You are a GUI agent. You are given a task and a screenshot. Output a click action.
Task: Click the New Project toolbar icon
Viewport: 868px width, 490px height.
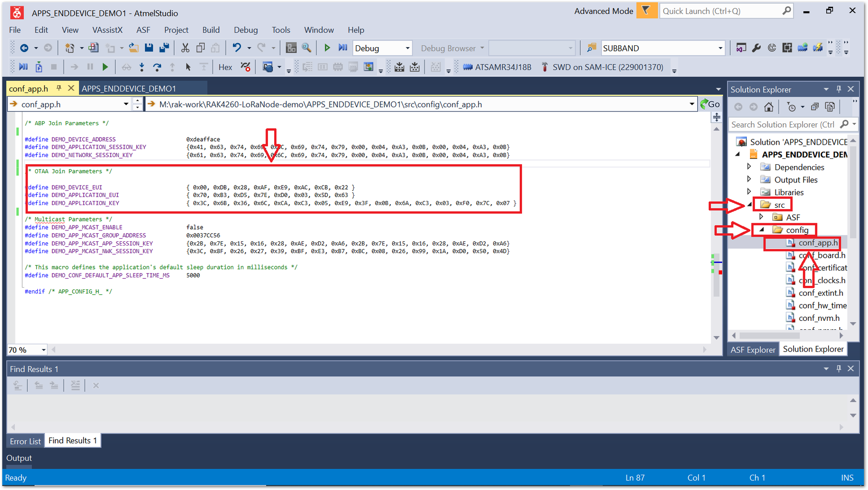[x=69, y=48]
